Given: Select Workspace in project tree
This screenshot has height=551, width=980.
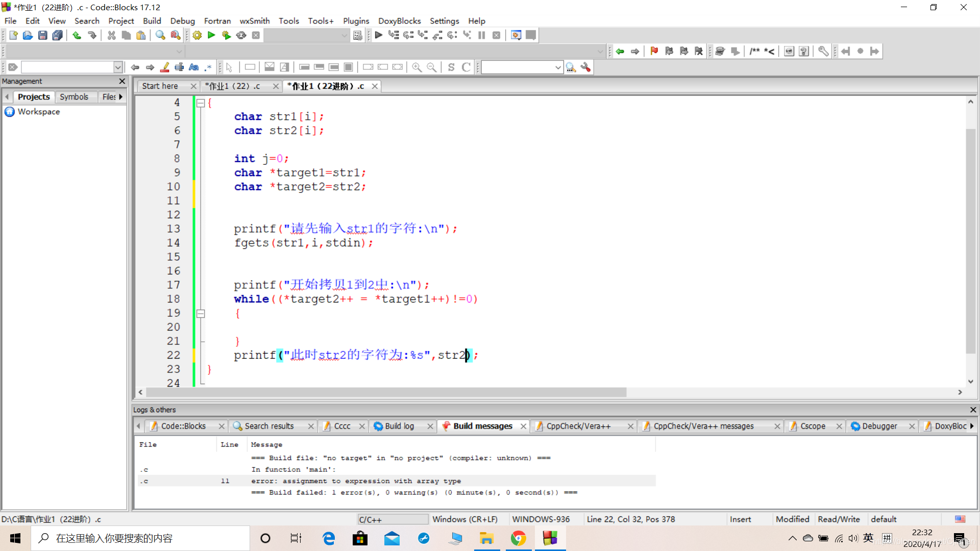Looking at the screenshot, I should pos(39,111).
